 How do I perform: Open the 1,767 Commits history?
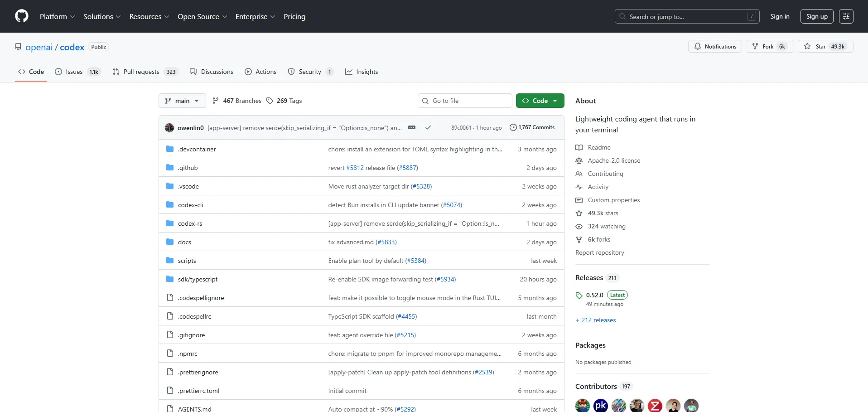532,128
